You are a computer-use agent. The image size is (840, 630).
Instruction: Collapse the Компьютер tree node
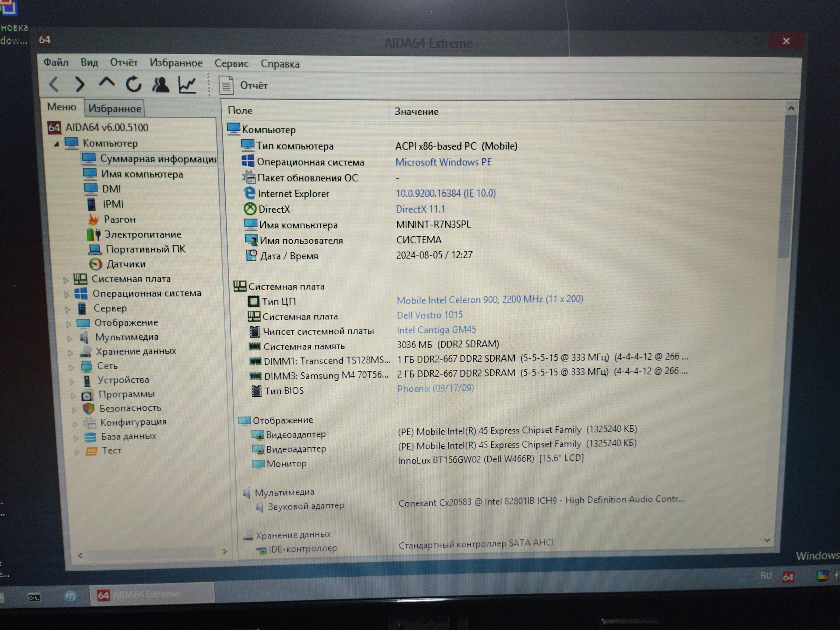point(56,144)
